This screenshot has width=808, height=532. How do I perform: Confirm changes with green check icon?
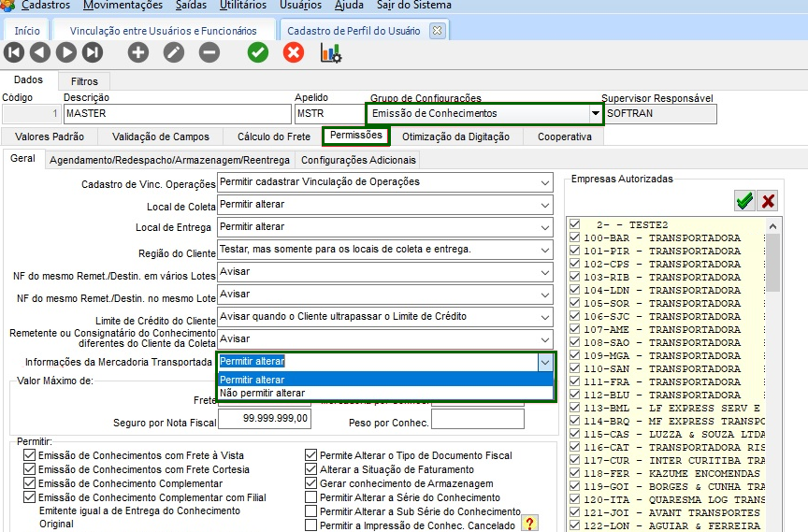click(x=258, y=52)
